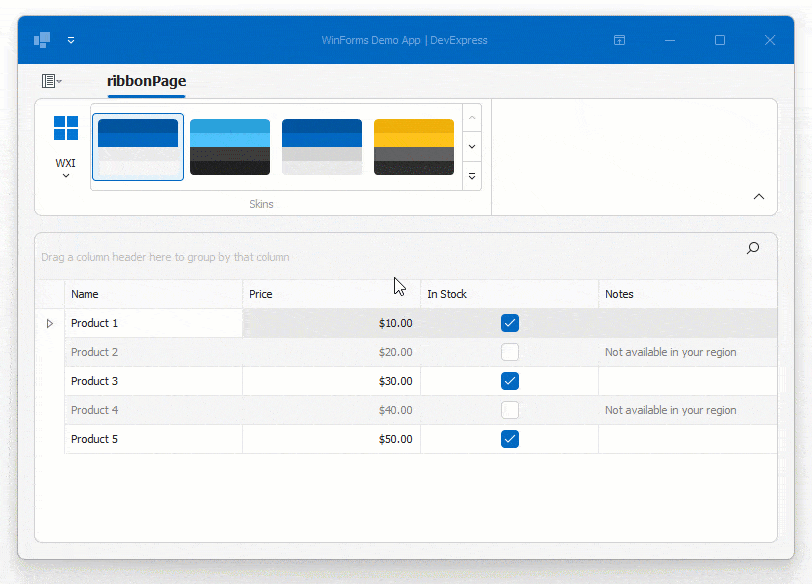Uncheck Product 1 In Stock checkbox
812x584 pixels.
tap(509, 323)
